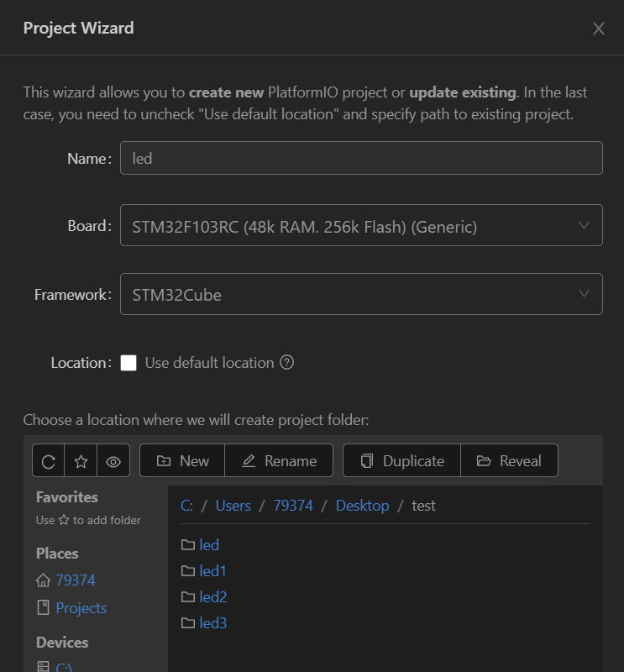Open the 79374 home place
This screenshot has height=672, width=624.
coord(75,580)
